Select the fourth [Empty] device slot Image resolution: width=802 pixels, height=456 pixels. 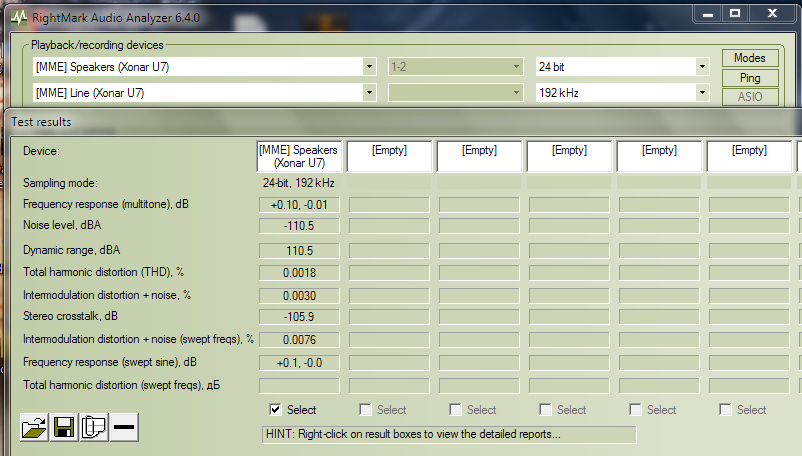(659, 156)
